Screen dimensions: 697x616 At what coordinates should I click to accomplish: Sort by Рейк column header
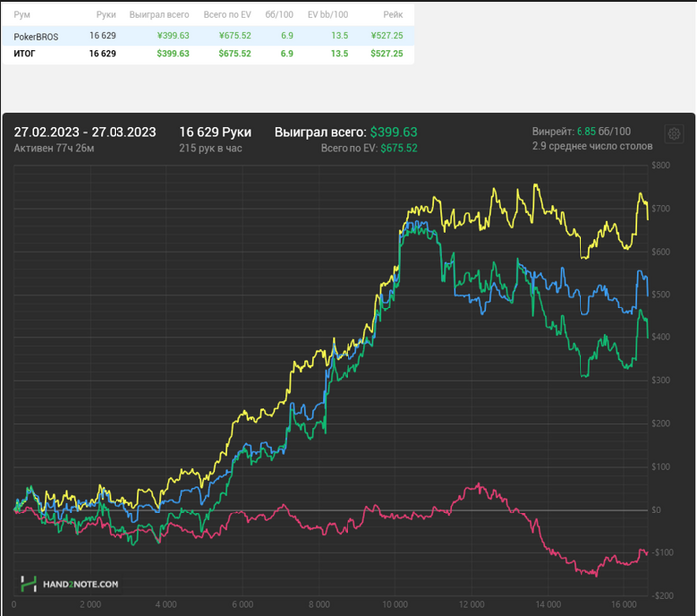(393, 15)
